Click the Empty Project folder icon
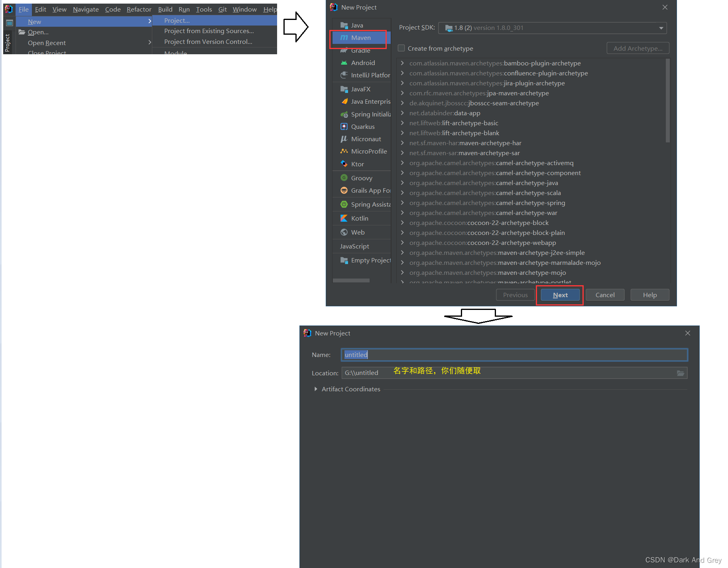 [344, 260]
